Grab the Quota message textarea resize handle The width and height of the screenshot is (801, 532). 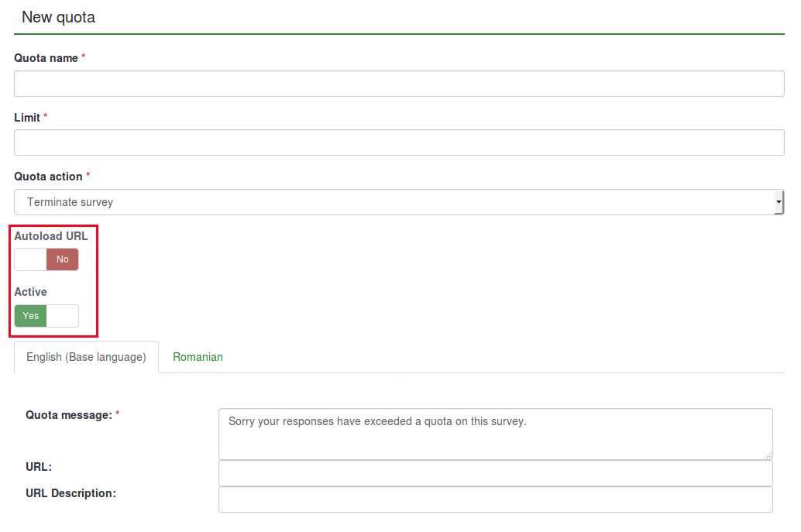coord(768,455)
